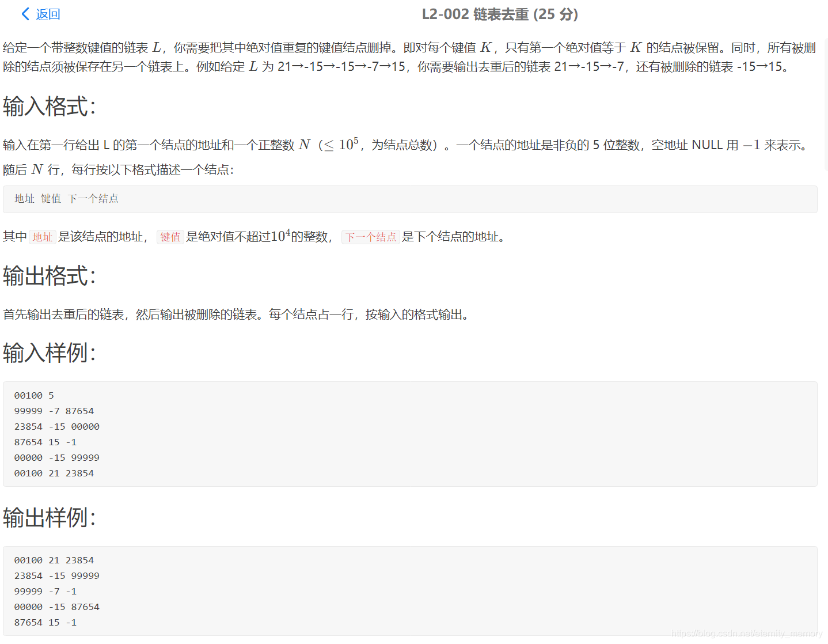Click the inline code tag 键值
828x644 pixels.
pos(170,237)
